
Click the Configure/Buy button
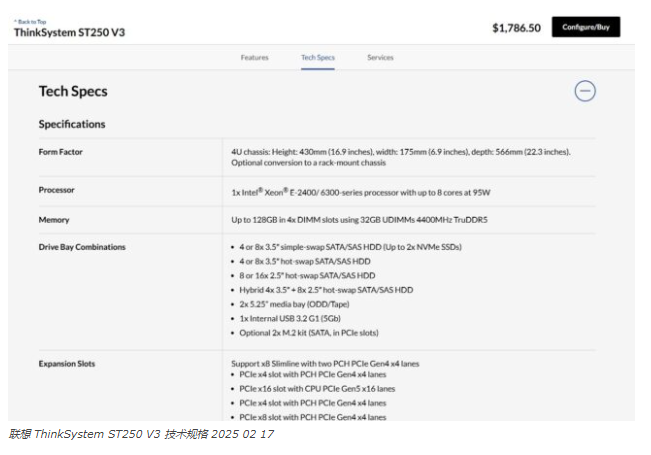pyautogui.click(x=586, y=27)
